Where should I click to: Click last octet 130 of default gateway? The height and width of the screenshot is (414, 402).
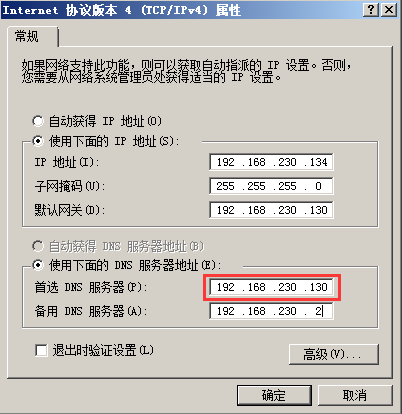[319, 210]
